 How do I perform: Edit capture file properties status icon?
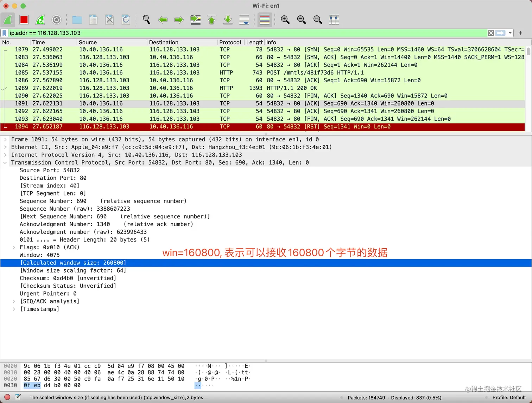[x=18, y=397]
